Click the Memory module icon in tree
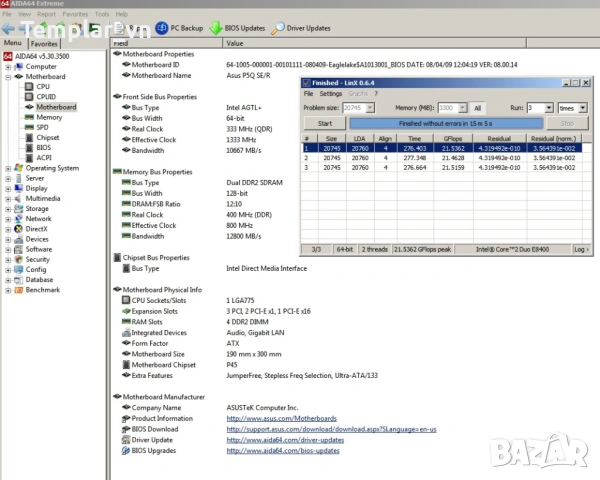This screenshot has height=480, width=600. [29, 117]
